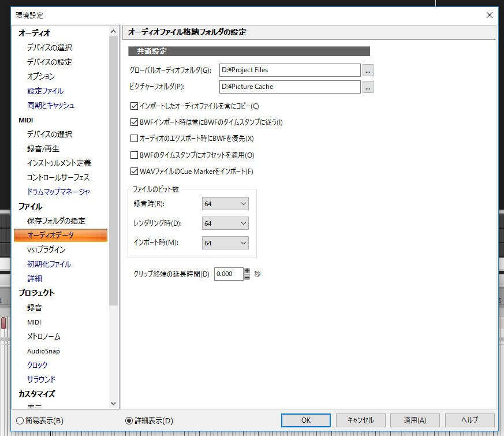Image resolution: width=504 pixels, height=436 pixels.
Task: Select メトロノーム in the sidebar
Action: tap(44, 336)
